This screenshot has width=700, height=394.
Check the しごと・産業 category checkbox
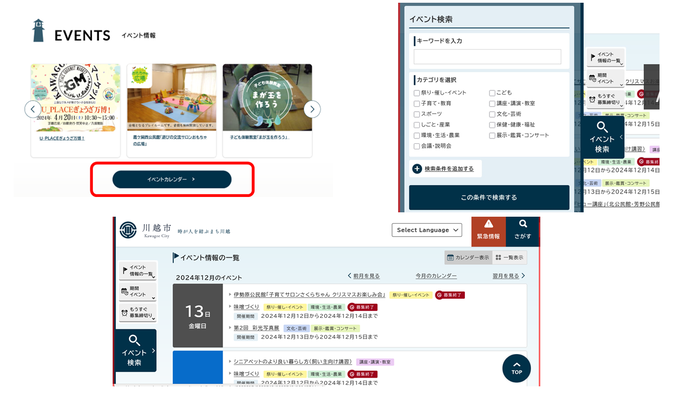tap(417, 125)
